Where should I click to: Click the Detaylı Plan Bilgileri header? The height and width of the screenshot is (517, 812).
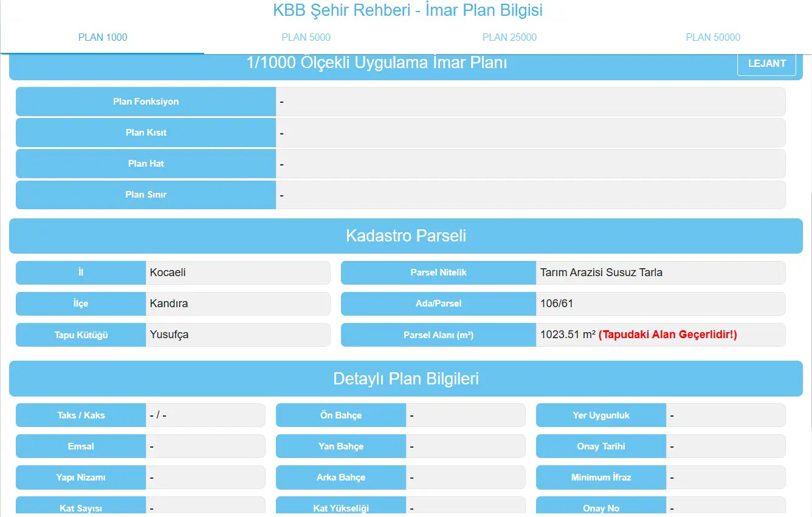coord(406,379)
